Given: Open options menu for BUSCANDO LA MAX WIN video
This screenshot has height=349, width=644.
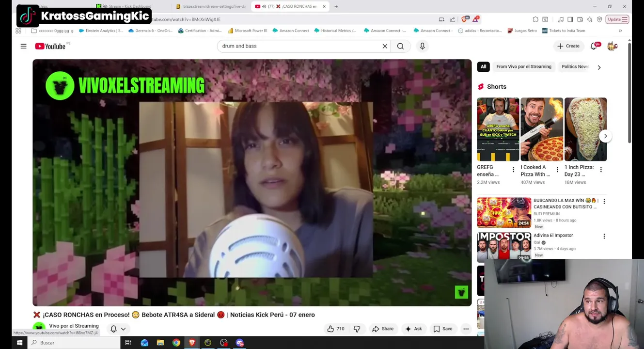Looking at the screenshot, I should click(604, 201).
